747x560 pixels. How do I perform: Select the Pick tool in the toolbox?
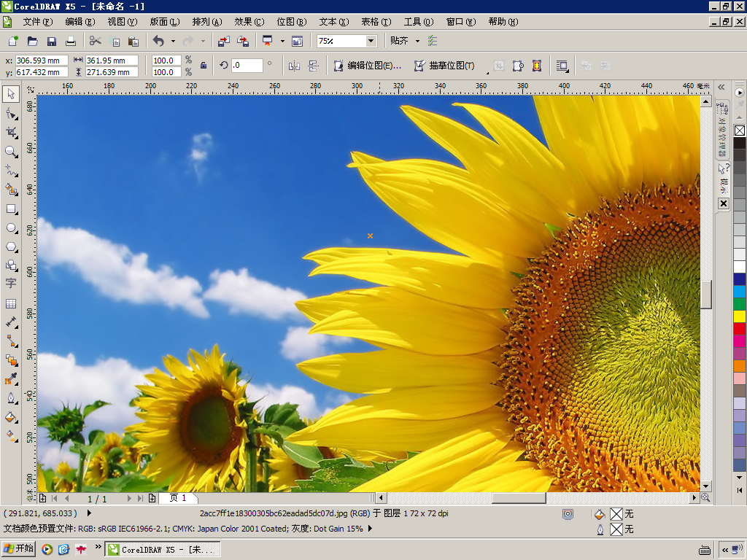(11, 94)
